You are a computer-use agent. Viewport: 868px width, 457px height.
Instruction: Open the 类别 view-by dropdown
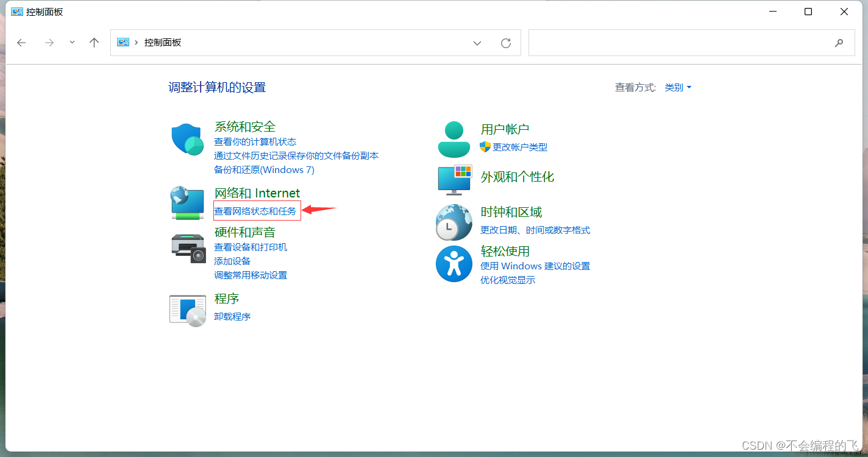tap(677, 87)
